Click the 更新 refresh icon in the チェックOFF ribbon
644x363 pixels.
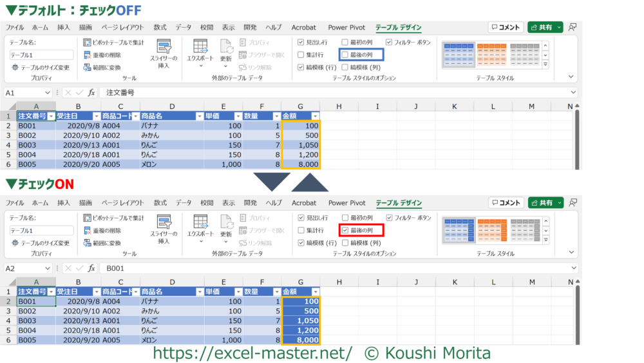click(226, 48)
